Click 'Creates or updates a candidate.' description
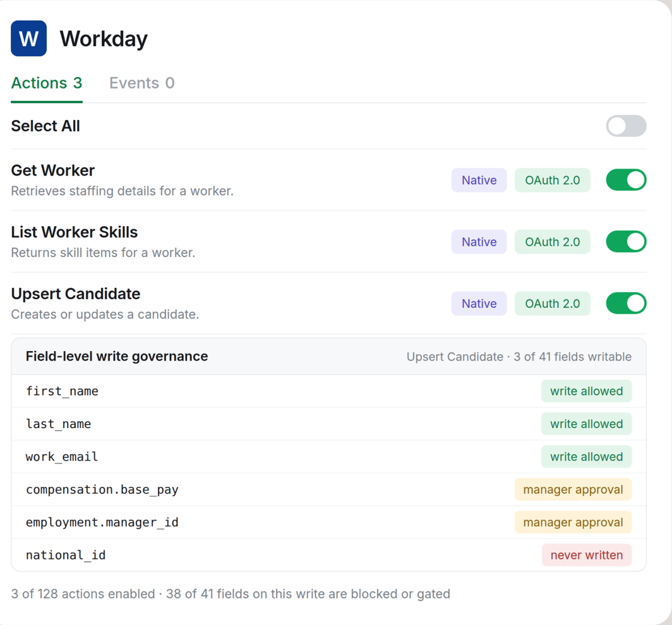Image resolution: width=672 pixels, height=625 pixels. [105, 314]
